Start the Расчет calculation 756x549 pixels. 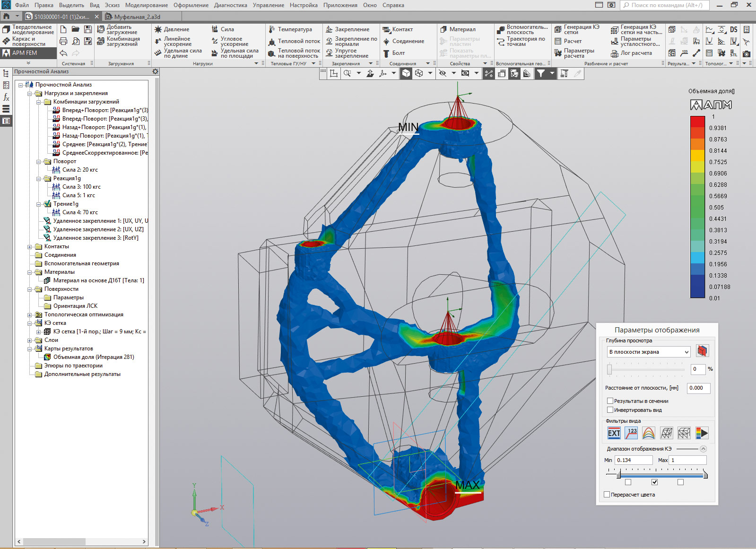click(x=568, y=41)
